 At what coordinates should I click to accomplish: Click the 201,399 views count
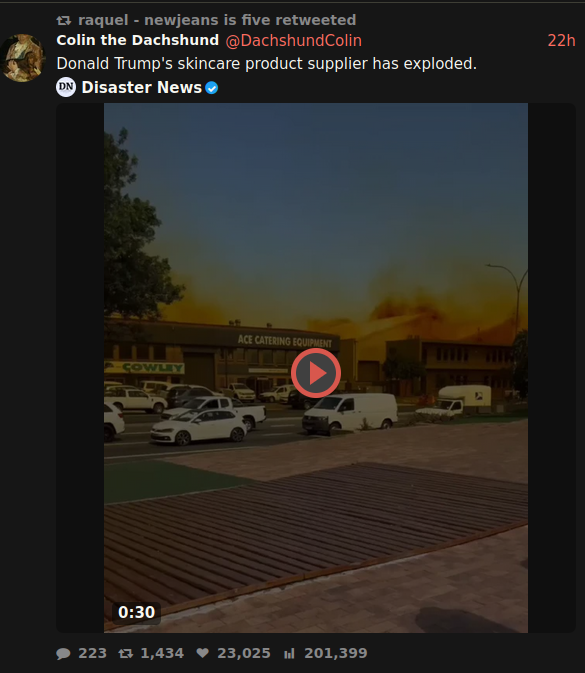click(x=336, y=653)
